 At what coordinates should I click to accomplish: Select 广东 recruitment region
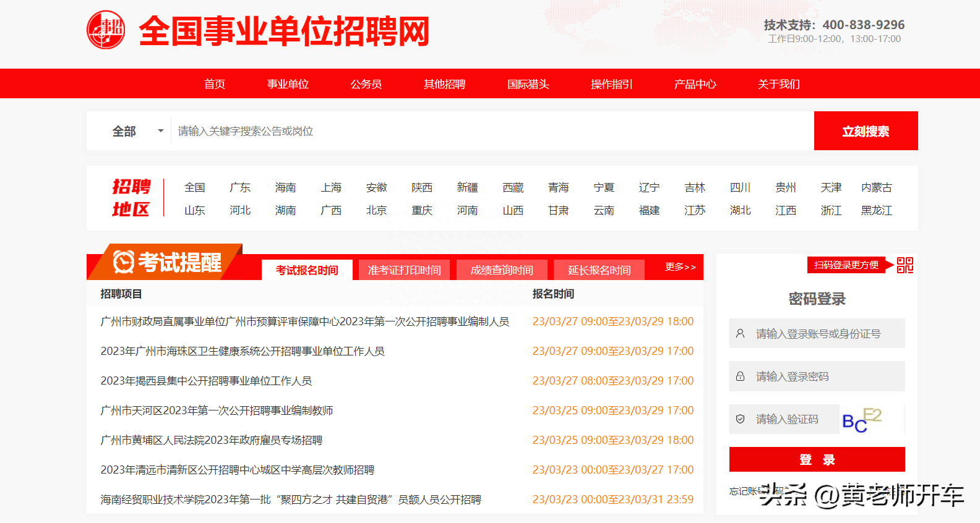[x=240, y=187]
